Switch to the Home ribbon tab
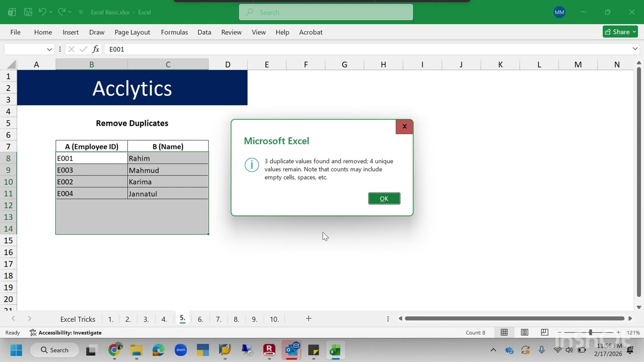This screenshot has height=362, width=644. tap(43, 32)
